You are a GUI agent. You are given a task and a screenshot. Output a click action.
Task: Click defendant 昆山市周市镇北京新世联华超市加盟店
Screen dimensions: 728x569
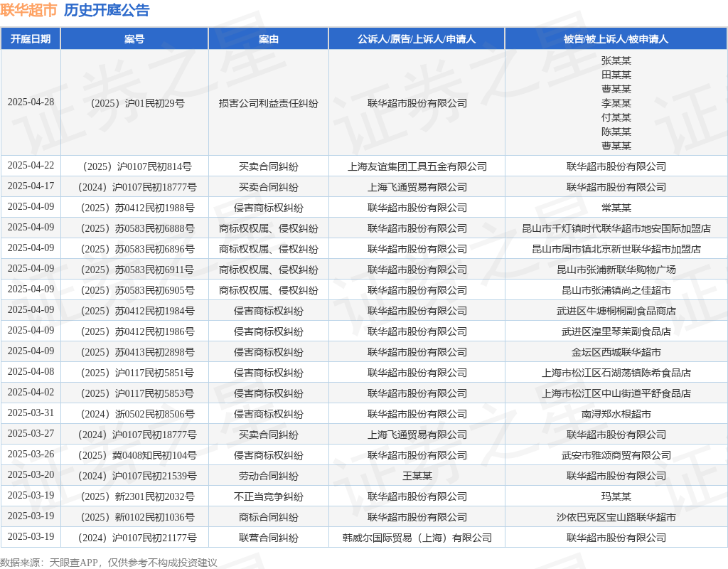616,249
